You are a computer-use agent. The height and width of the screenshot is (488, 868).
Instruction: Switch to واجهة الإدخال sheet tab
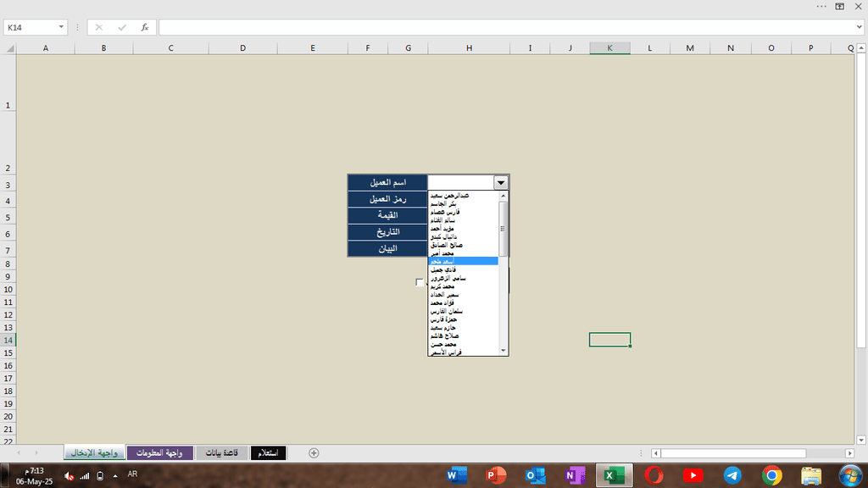pos(94,453)
